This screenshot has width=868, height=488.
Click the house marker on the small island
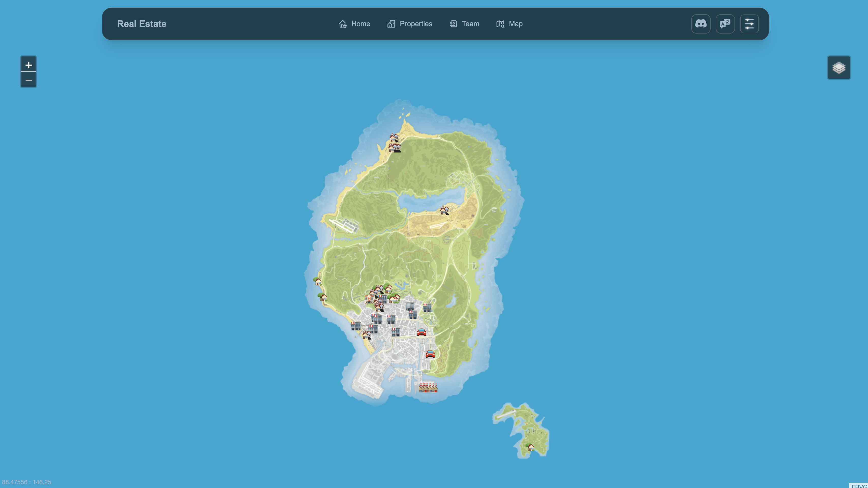(x=531, y=447)
